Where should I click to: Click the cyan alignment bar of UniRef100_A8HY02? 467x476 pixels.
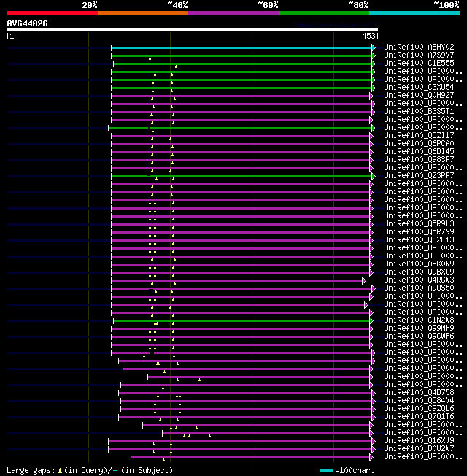(242, 47)
